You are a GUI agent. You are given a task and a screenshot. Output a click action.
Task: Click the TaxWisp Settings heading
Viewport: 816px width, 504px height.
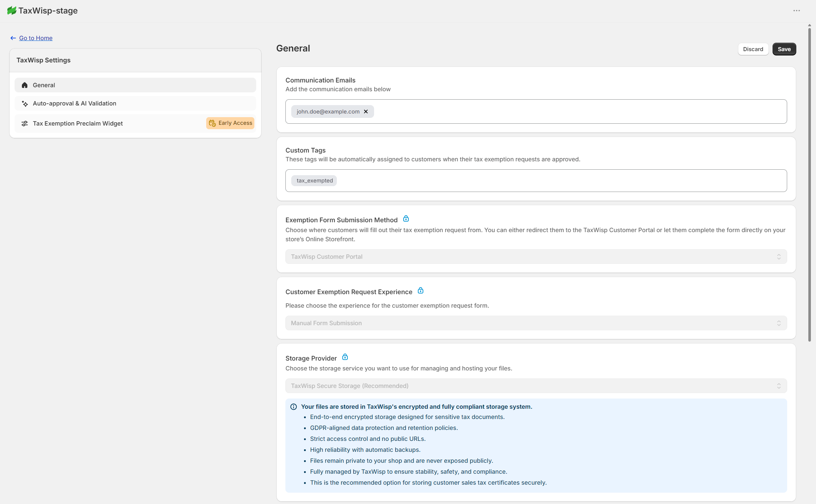pos(43,60)
